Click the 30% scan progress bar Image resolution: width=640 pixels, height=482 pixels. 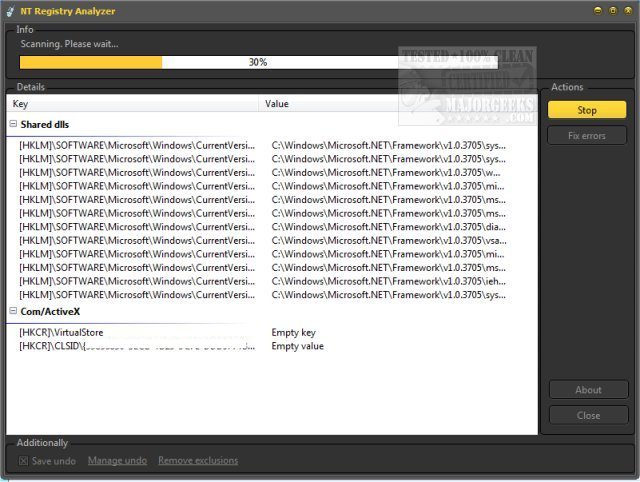(x=259, y=62)
